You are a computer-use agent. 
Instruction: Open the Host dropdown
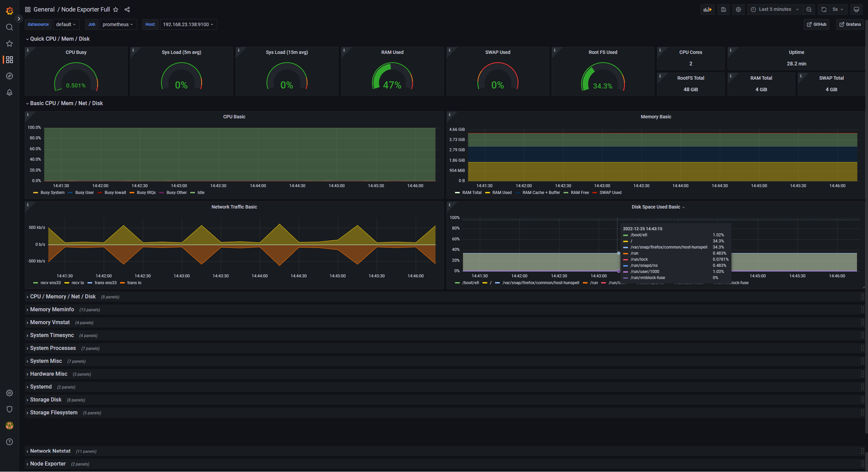[188, 24]
